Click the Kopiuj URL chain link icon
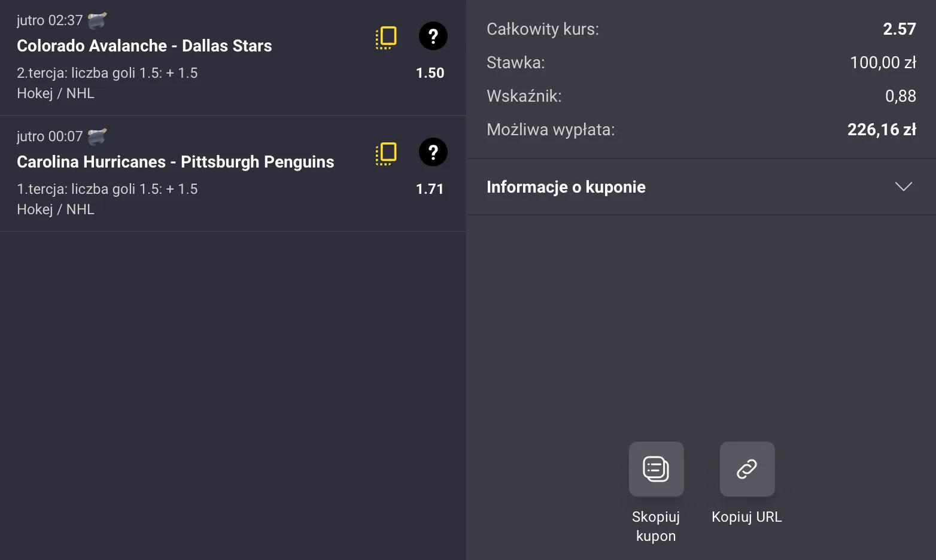This screenshot has width=936, height=560. point(746,469)
